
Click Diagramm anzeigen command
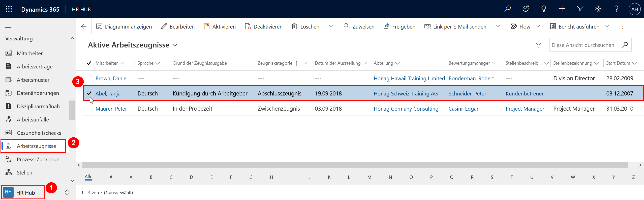click(124, 27)
